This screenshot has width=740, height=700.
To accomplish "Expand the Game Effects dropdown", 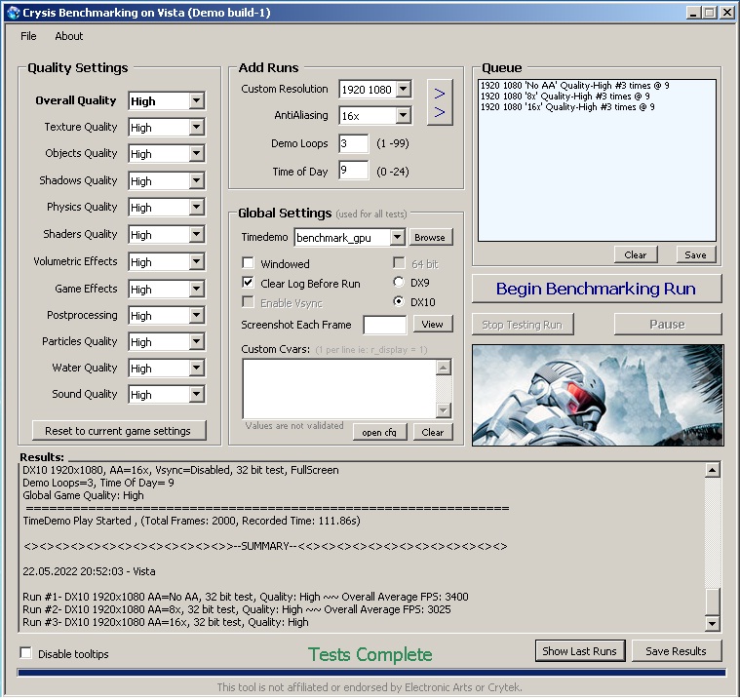I will [196, 290].
